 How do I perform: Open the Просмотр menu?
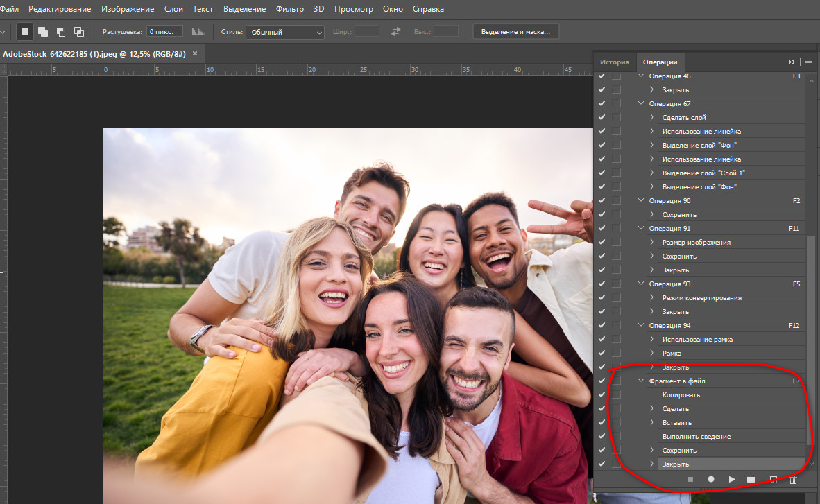click(x=354, y=9)
